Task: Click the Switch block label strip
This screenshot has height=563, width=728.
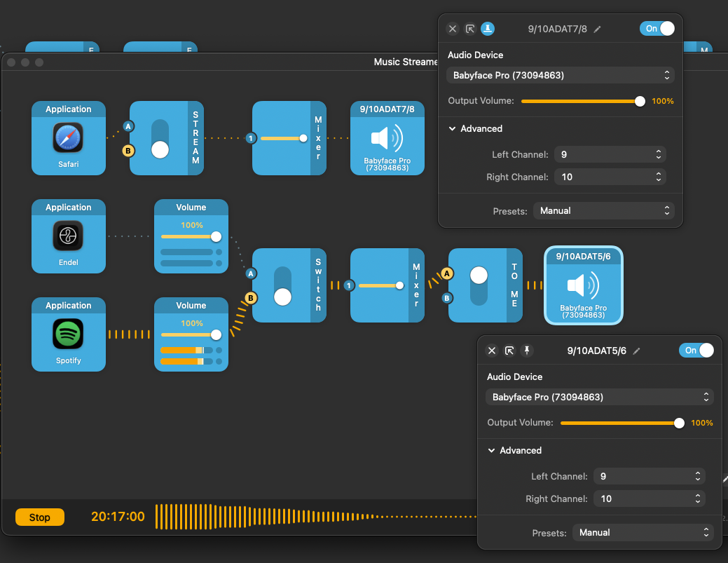Action: [x=318, y=285]
